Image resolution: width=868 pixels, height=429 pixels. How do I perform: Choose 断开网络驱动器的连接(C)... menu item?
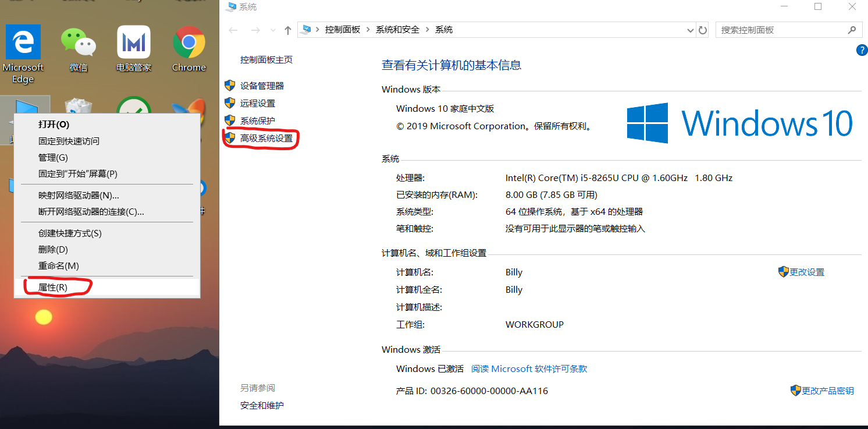point(107,211)
